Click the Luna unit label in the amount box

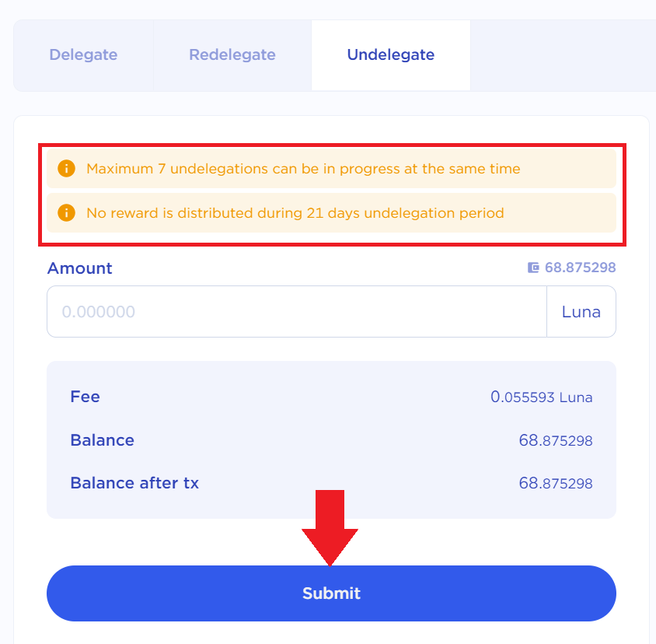pyautogui.click(x=581, y=312)
